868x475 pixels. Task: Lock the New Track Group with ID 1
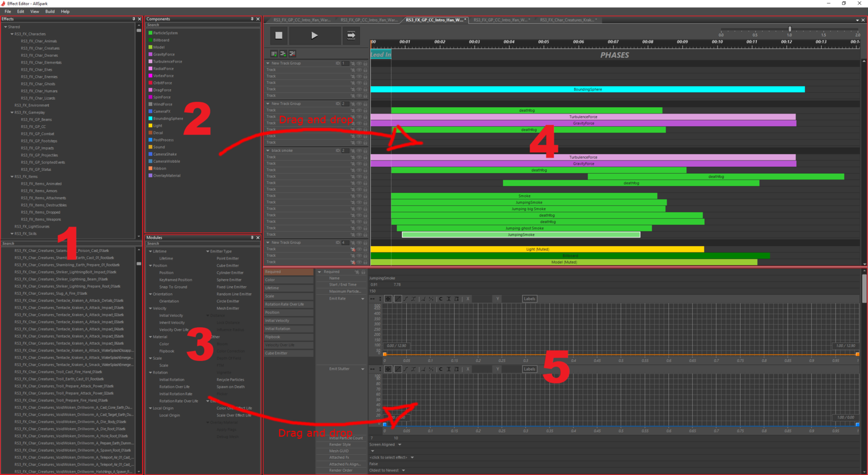pyautogui.click(x=365, y=63)
